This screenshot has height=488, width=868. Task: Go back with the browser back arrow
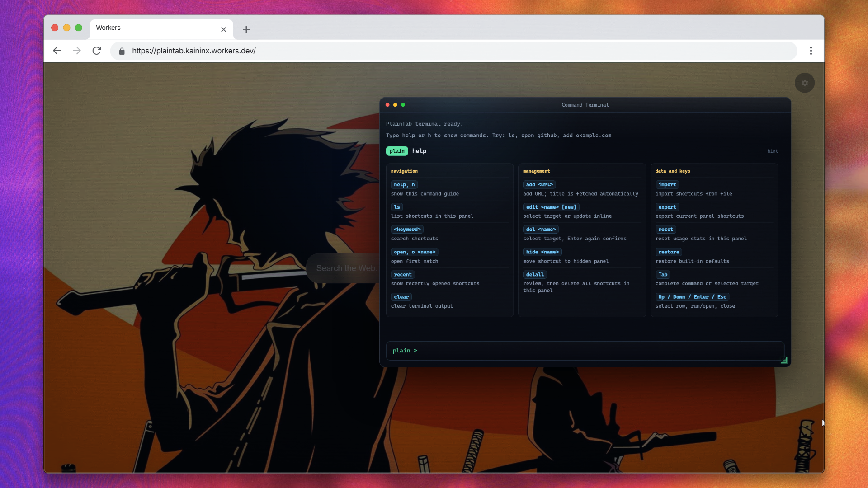[x=57, y=51]
